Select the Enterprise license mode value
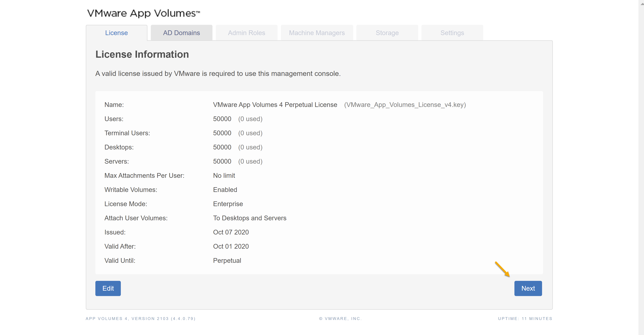Viewport: 644px width, 335px height. coord(228,204)
